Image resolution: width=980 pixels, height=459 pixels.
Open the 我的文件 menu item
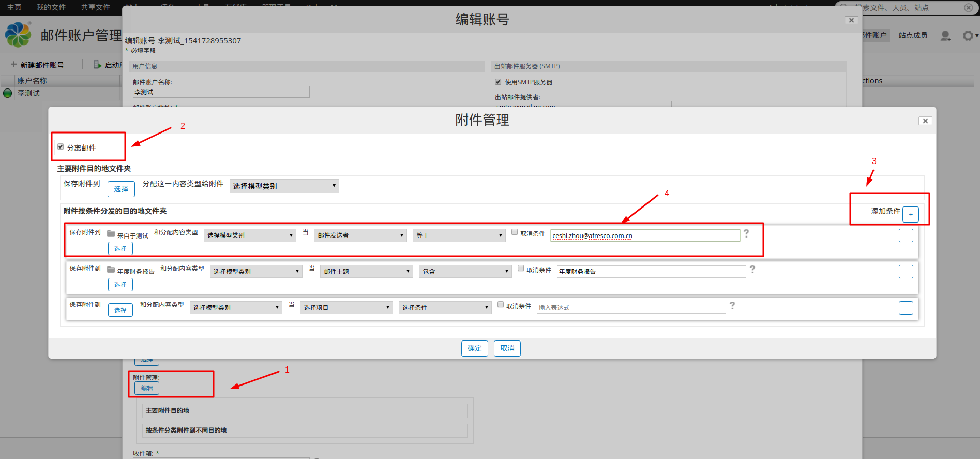pyautogui.click(x=51, y=7)
